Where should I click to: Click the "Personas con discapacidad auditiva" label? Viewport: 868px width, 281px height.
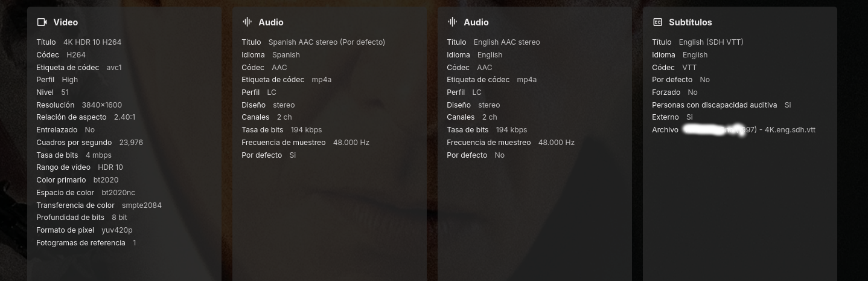(714, 105)
